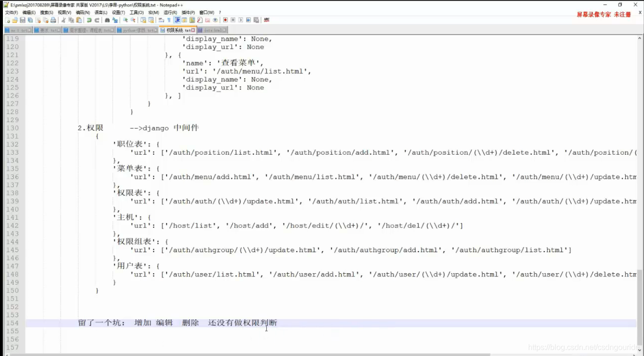Zoom in using the magnifier plus icon
This screenshot has height=356, width=644.
pos(125,20)
